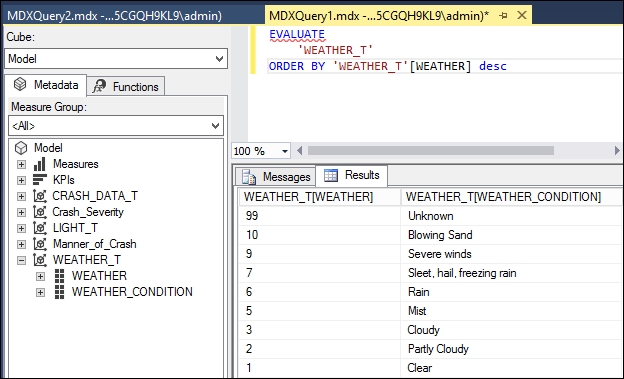
Task: Click the WEATHER_T dimension icon
Action: [x=40, y=260]
